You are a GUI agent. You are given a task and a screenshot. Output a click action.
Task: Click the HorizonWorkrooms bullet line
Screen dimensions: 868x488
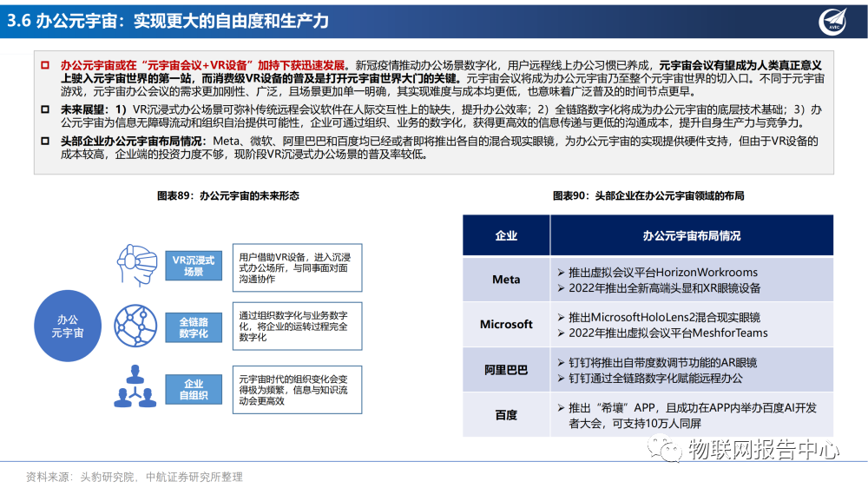point(658,273)
